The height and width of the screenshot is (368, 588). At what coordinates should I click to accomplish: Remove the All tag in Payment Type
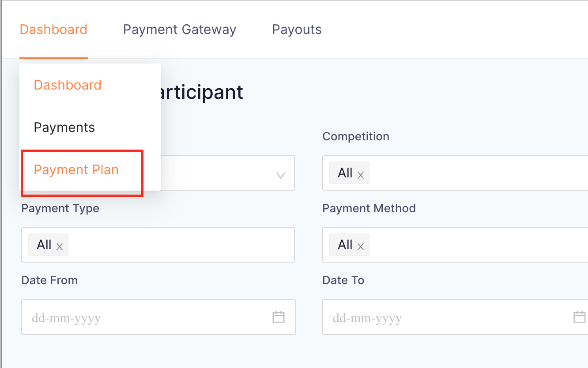click(60, 247)
